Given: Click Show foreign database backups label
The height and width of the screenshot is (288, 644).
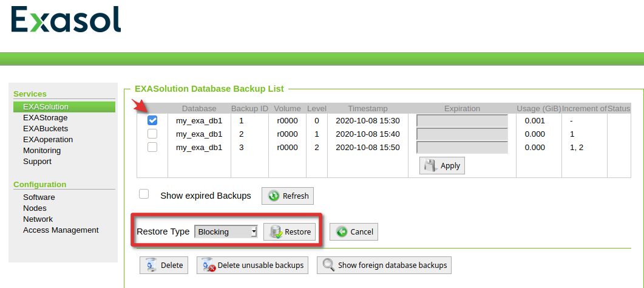Looking at the screenshot, I should point(392,266).
